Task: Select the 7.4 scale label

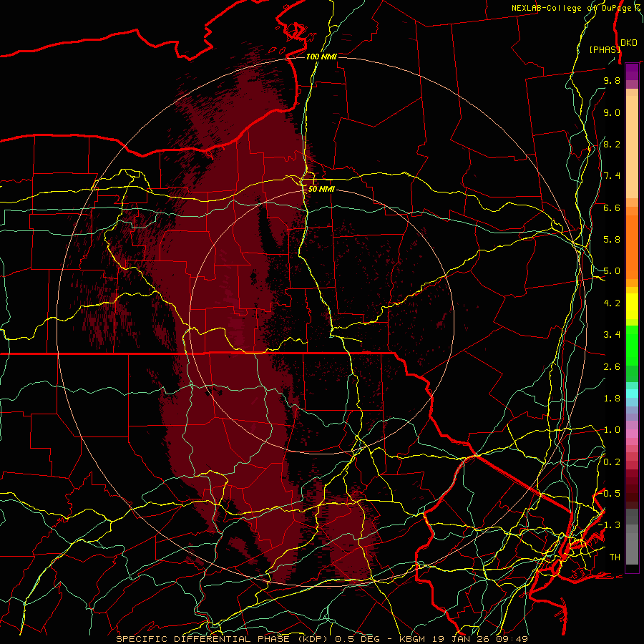Action: (x=612, y=176)
